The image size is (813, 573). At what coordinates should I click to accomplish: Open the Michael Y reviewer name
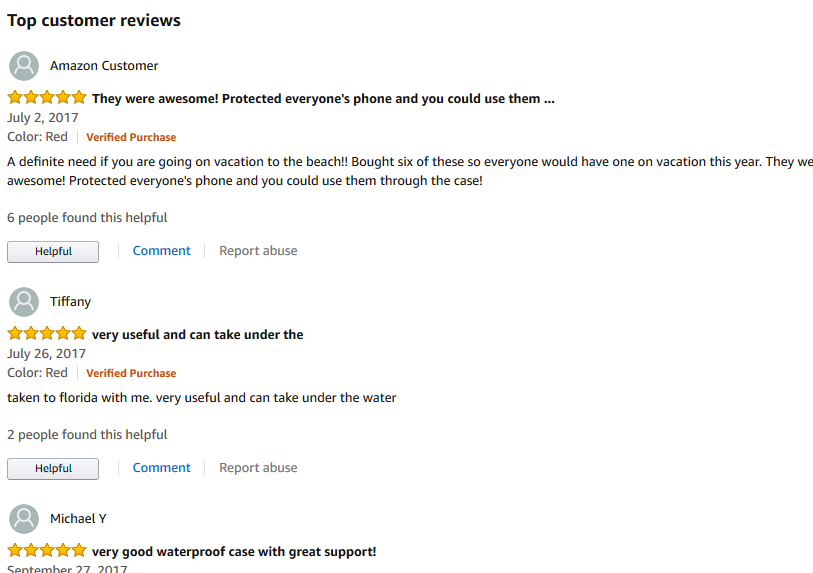point(78,519)
